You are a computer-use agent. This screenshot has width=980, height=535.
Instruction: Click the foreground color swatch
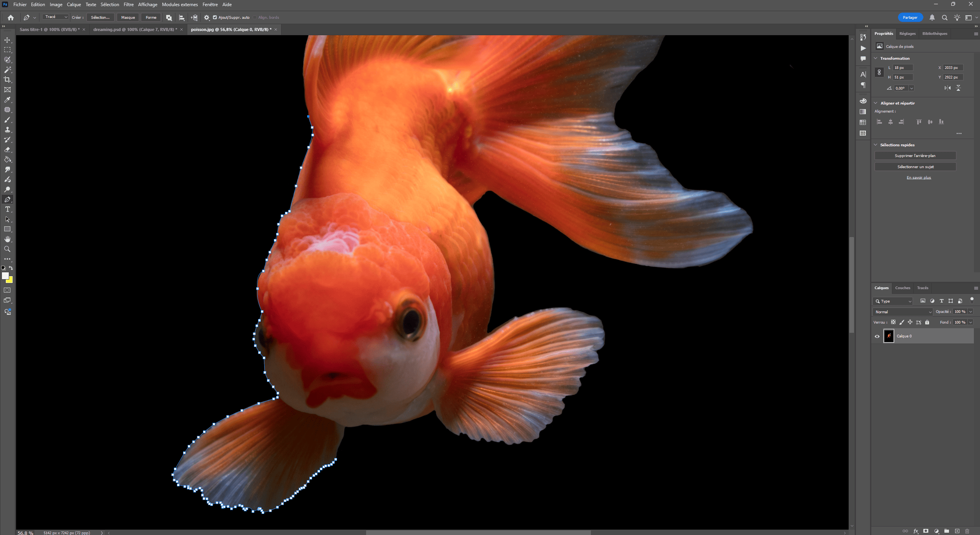(5, 275)
